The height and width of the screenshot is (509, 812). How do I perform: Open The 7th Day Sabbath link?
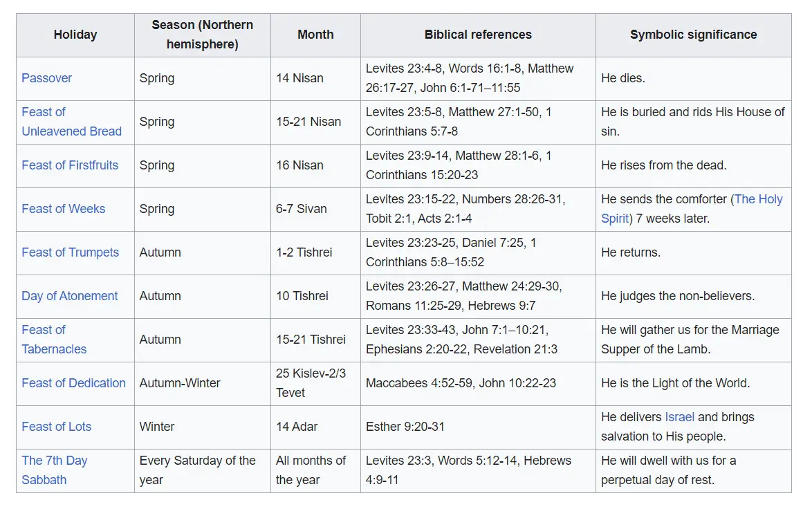tap(55, 470)
